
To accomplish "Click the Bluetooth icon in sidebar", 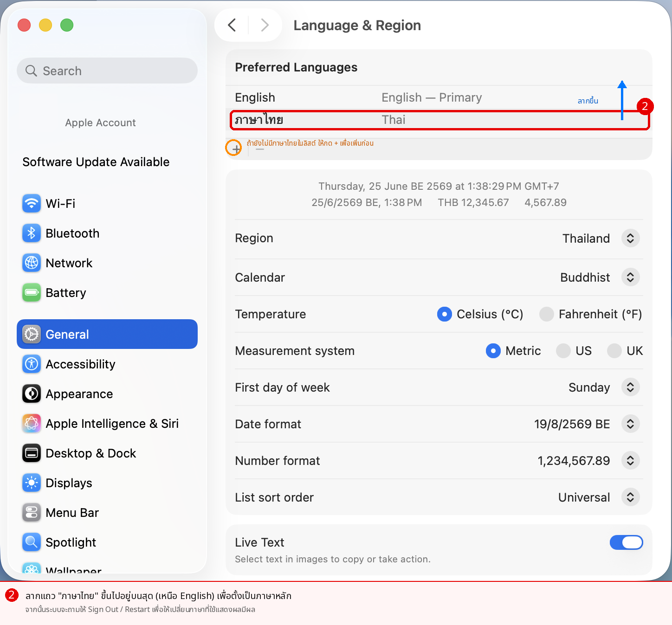I will click(x=32, y=233).
